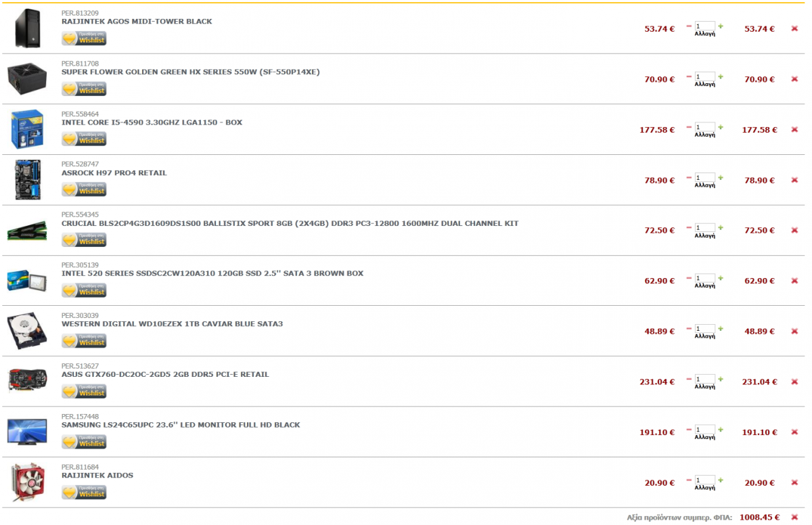Add Raijintek Aidos to Wishlist
812x525 pixels.
coord(84,493)
